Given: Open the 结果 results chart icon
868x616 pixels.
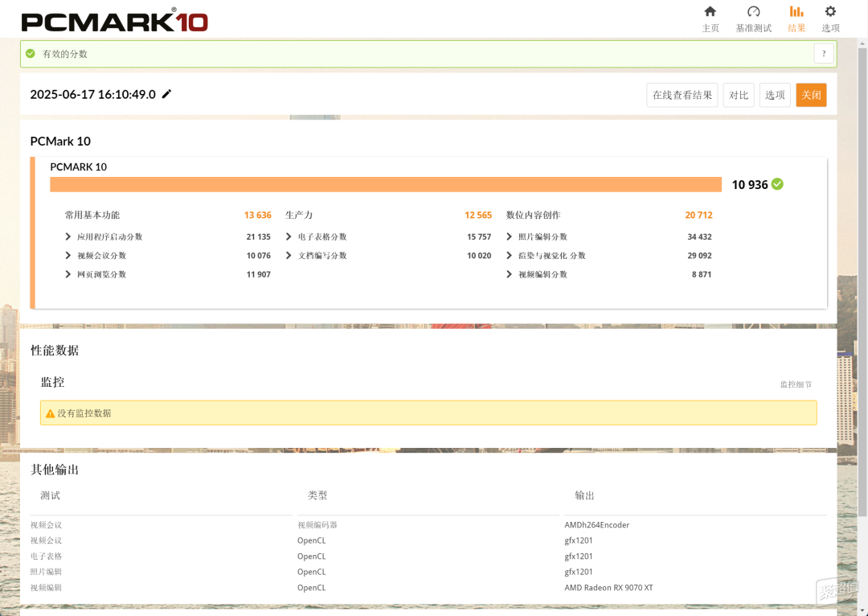Looking at the screenshot, I should pos(796,11).
